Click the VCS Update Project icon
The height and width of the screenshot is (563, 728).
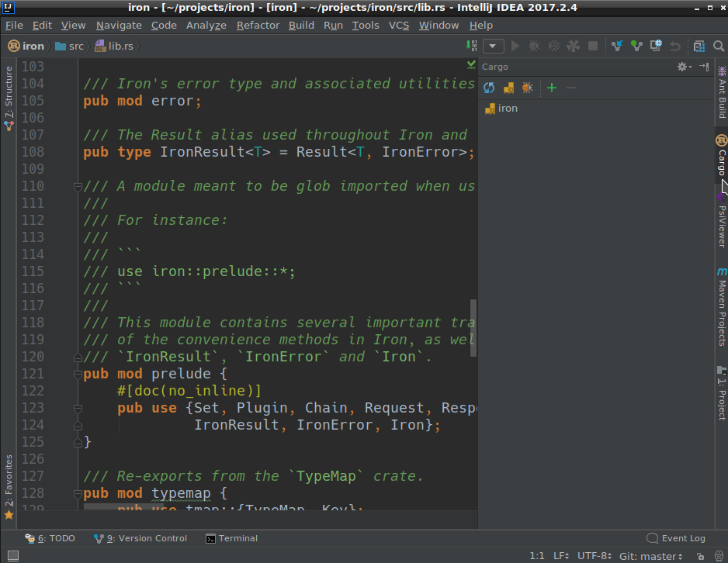point(616,46)
